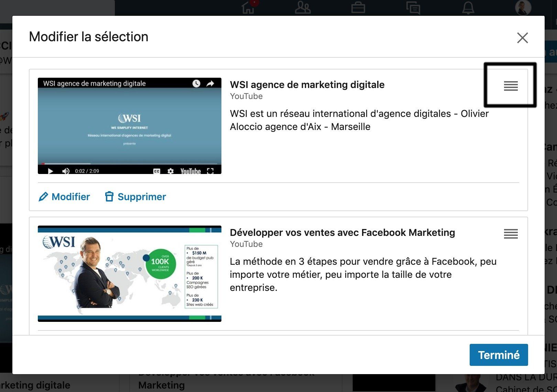
Task: Click description text WSI est un réseau international
Action: [359, 120]
